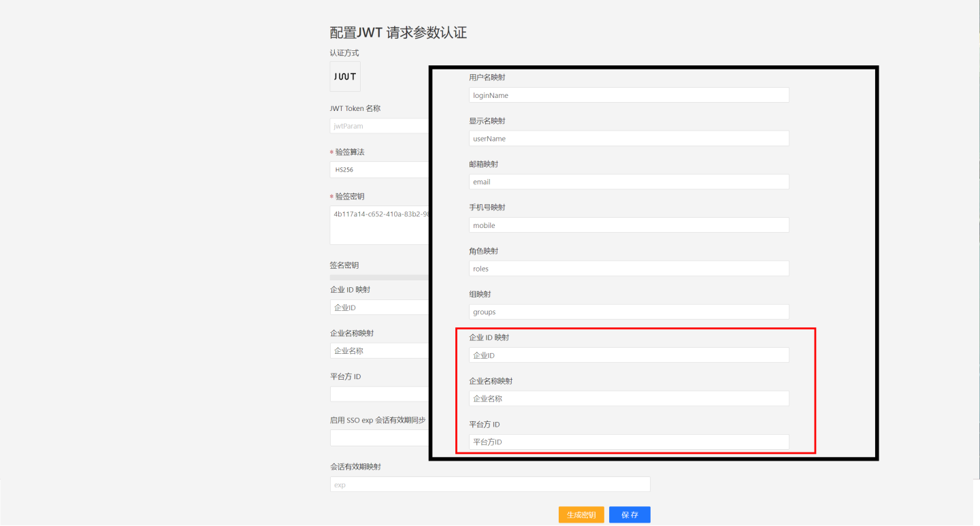Click left 企业 ID 映射 field outside overlay
Screen dimensions: 980x526
(379, 308)
